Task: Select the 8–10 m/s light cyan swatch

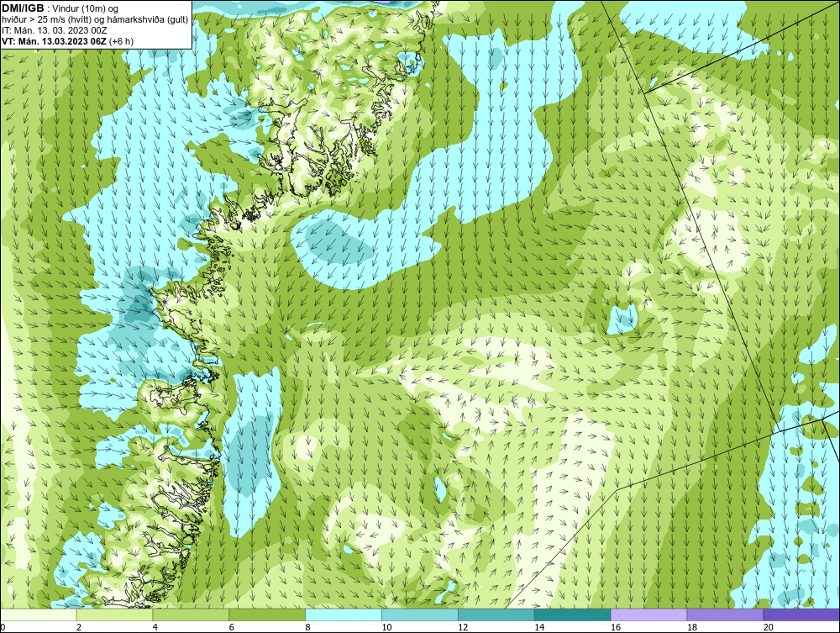Action: coord(344,615)
